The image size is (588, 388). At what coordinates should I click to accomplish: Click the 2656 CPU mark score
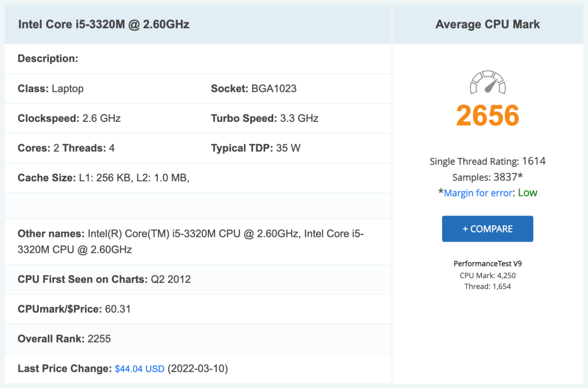coord(488,115)
